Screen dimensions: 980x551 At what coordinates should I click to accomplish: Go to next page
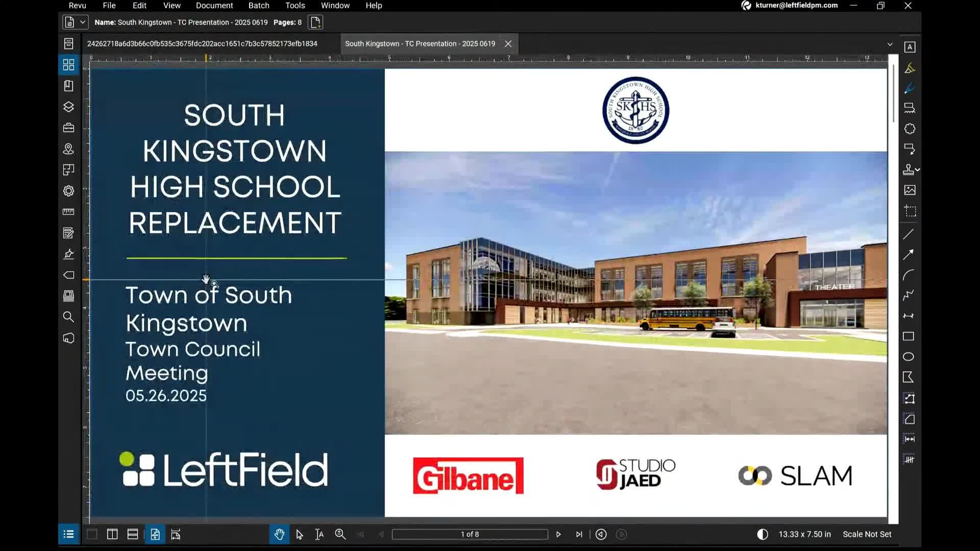pyautogui.click(x=558, y=534)
